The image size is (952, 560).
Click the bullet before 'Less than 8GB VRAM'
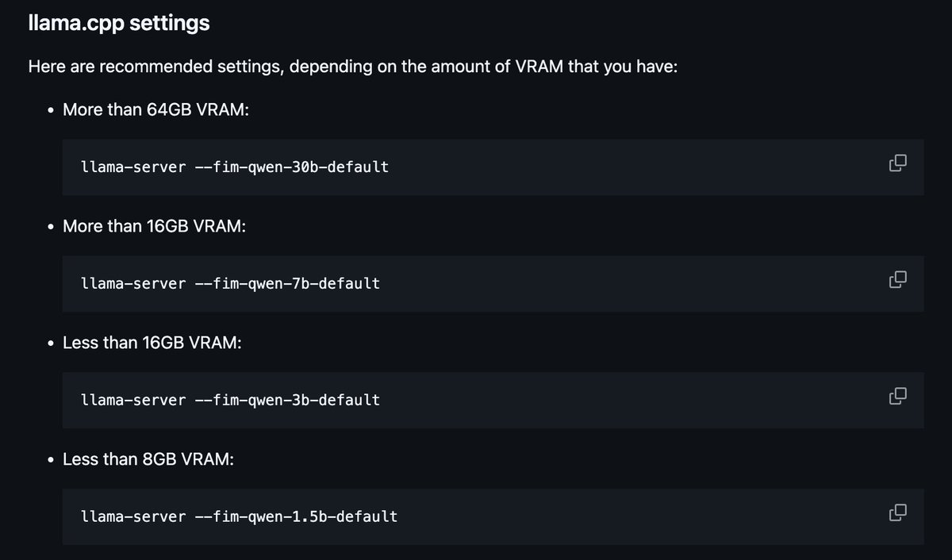tap(50, 460)
